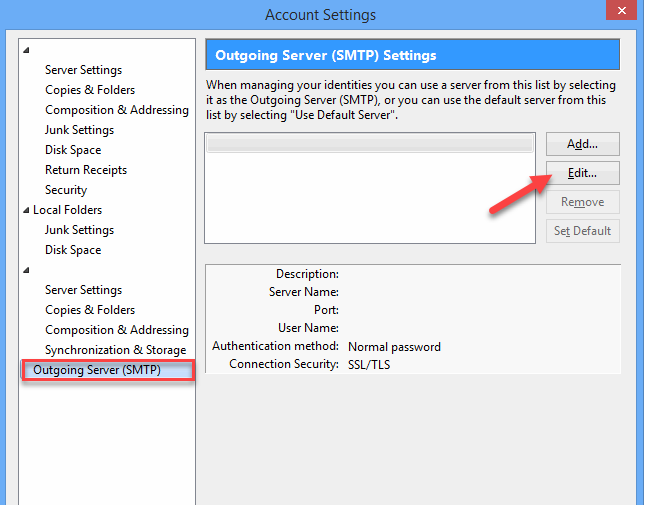Select the Local Folders item
Screen dimensions: 645x505
tap(67, 210)
